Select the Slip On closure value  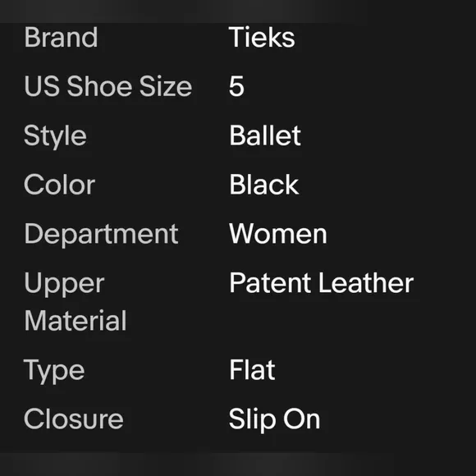tap(274, 420)
